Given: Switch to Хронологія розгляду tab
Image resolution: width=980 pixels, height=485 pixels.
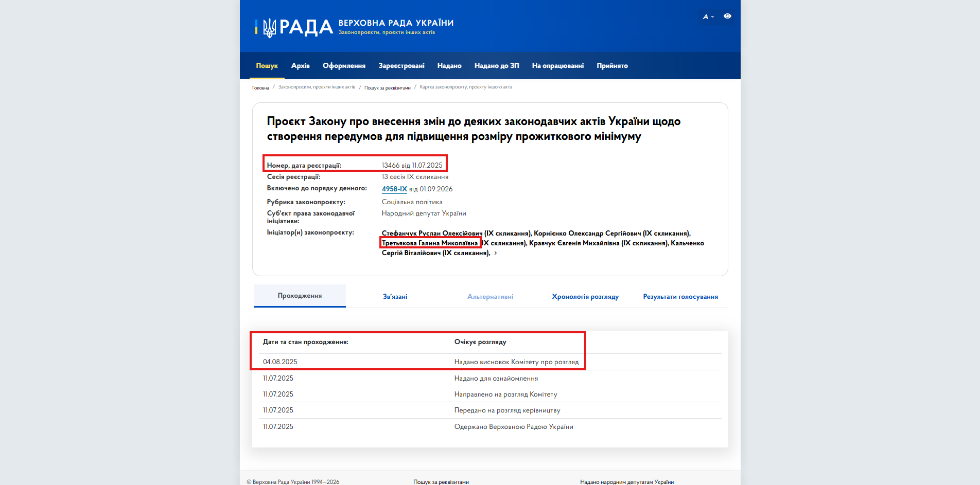Looking at the screenshot, I should [585, 296].
